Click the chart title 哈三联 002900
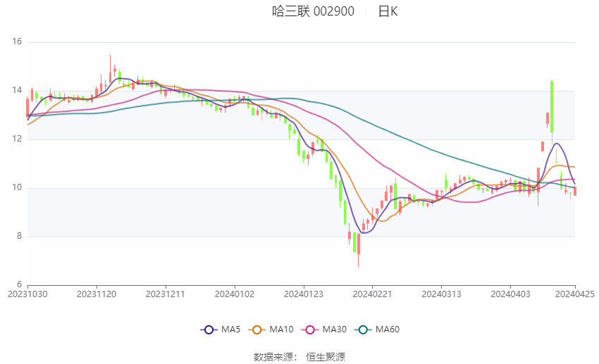 (314, 11)
